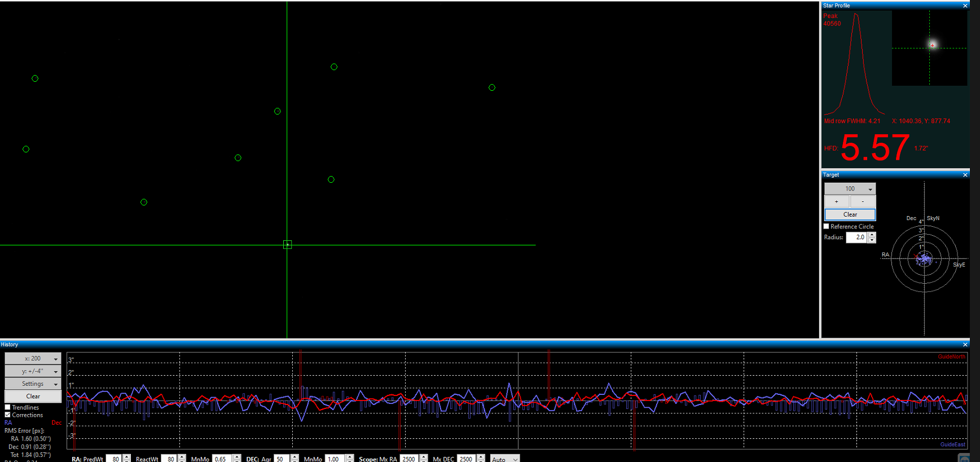The image size is (980, 462).
Task: Open the history Settings dropdown
Action: pos(33,384)
